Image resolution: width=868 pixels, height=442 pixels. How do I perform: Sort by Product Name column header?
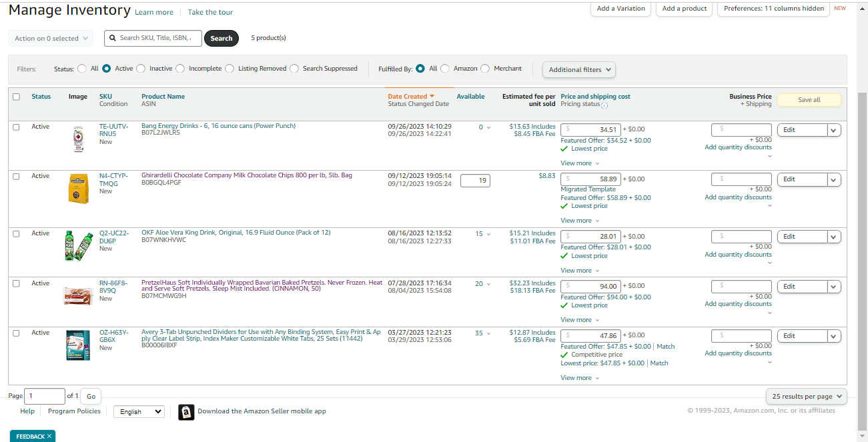(163, 97)
